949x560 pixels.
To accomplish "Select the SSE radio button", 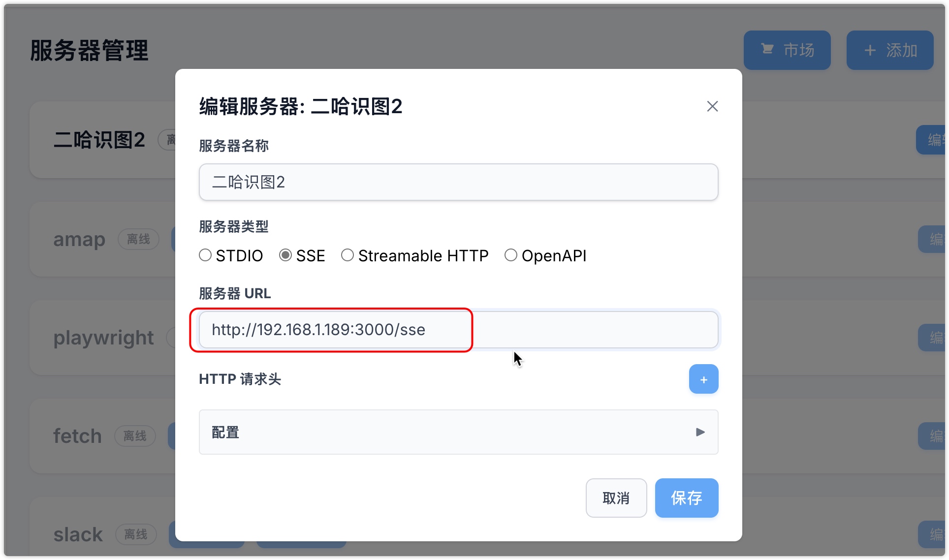I will tap(285, 255).
